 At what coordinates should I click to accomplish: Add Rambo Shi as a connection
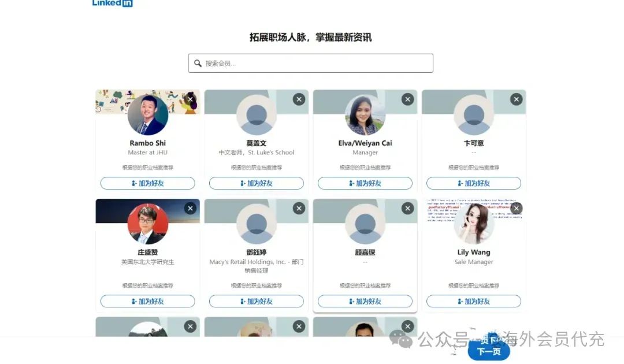coord(148,183)
